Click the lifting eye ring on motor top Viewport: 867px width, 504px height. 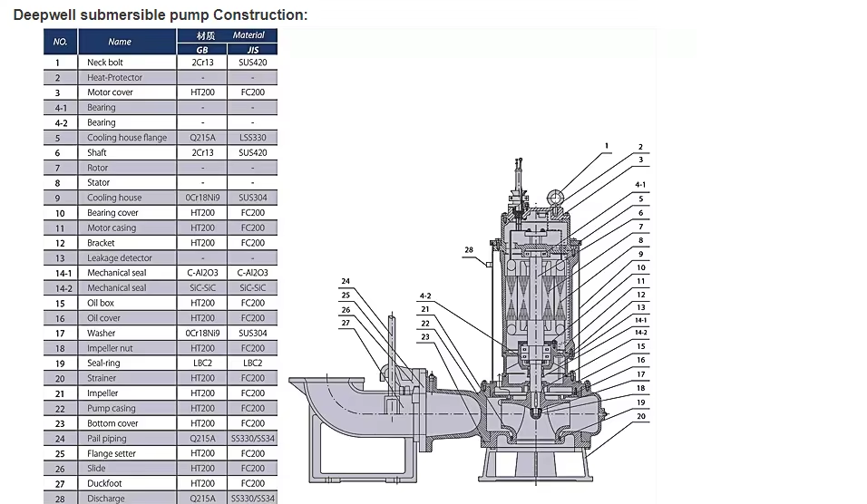click(x=555, y=198)
